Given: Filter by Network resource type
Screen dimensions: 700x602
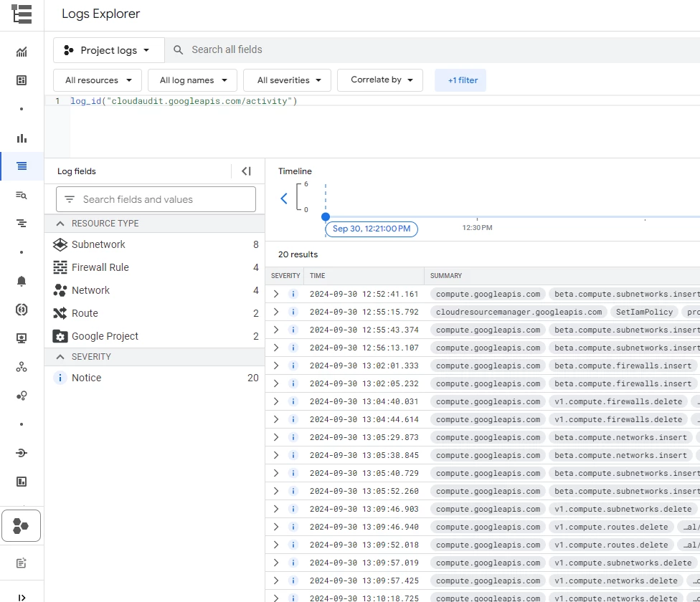Looking at the screenshot, I should coord(154,290).
